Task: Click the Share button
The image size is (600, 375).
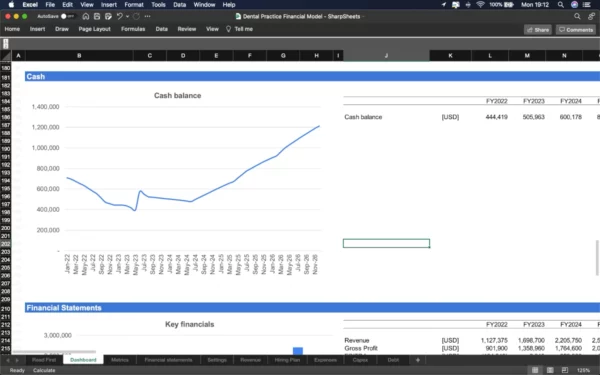Action: click(x=538, y=30)
